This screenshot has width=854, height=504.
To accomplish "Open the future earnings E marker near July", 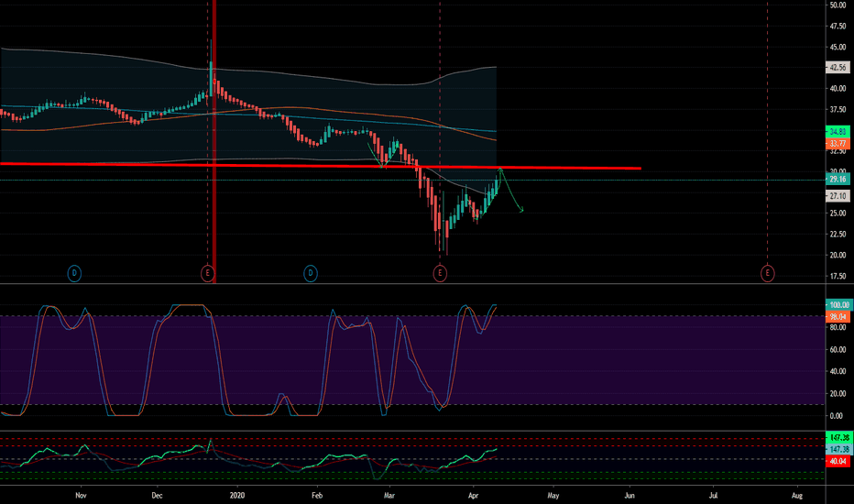I will point(767,273).
